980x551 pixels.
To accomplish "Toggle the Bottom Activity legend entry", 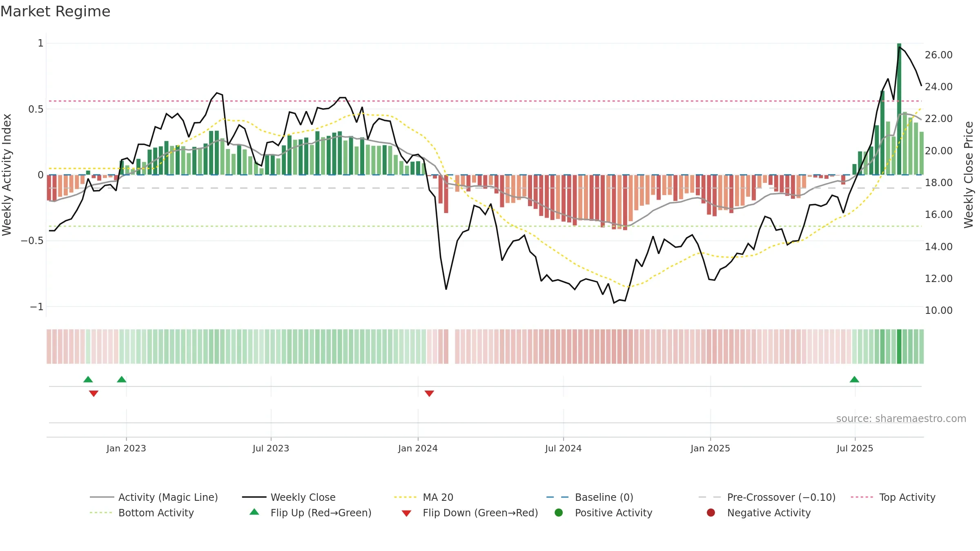I will (142, 513).
